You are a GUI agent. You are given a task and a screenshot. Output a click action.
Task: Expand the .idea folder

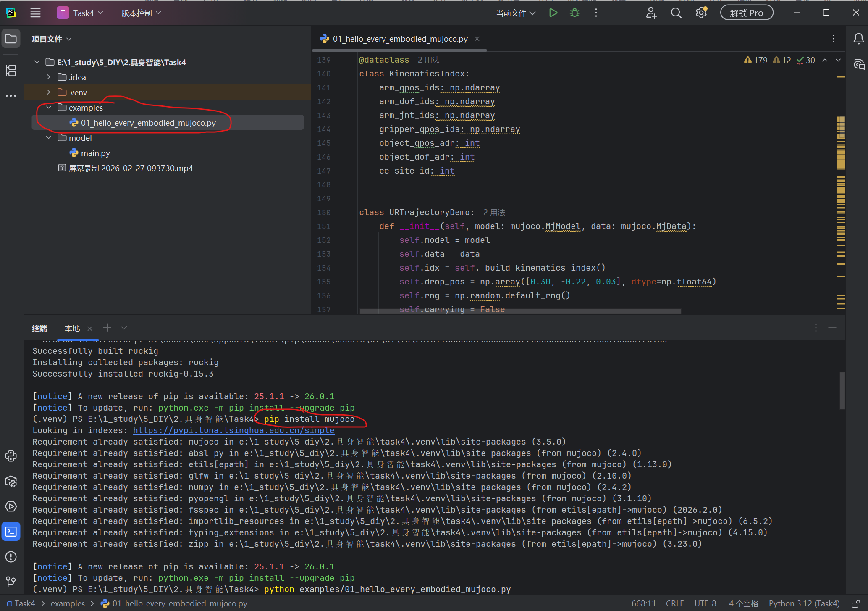[x=49, y=77]
